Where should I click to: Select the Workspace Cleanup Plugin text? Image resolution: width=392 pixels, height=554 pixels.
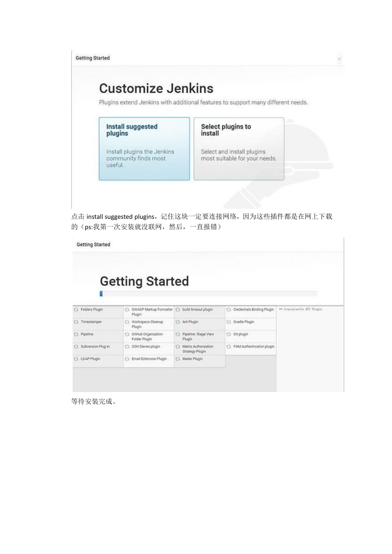[x=148, y=324]
